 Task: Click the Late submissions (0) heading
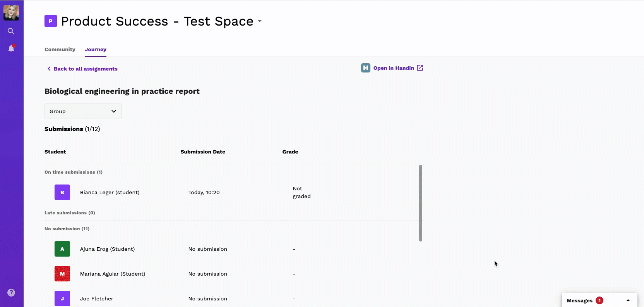coord(70,213)
